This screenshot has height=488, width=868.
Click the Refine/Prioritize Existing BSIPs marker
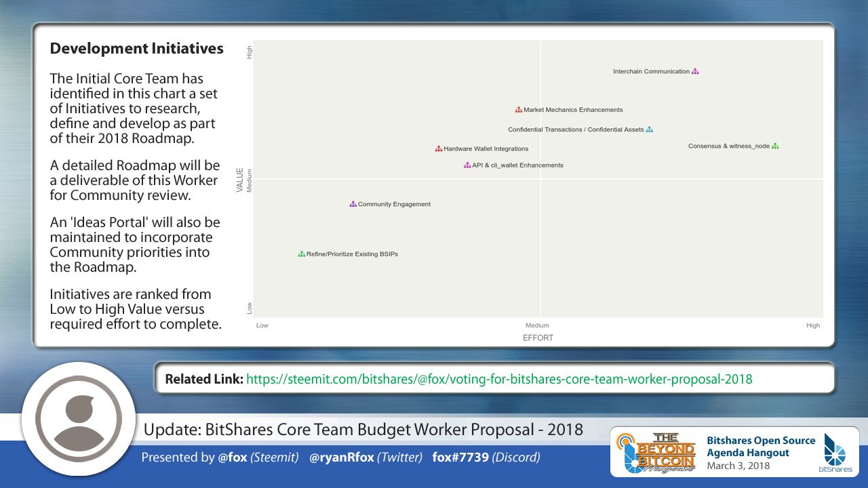(301, 254)
